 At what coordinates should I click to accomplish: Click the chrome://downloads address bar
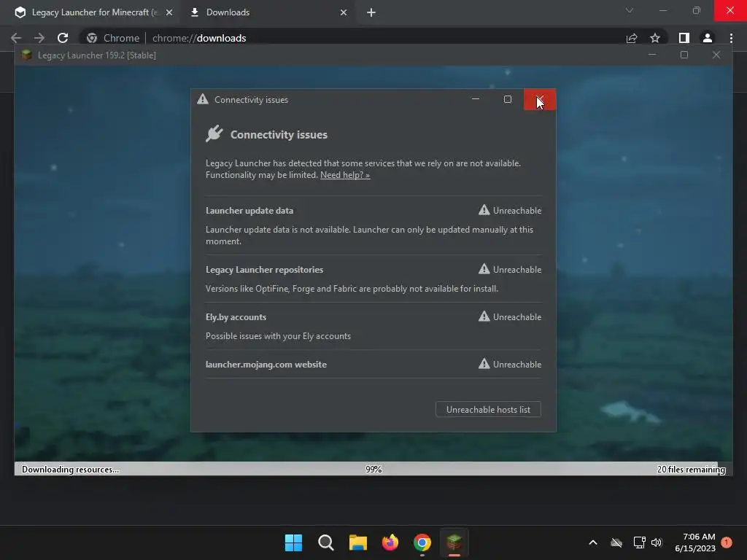pos(352,38)
